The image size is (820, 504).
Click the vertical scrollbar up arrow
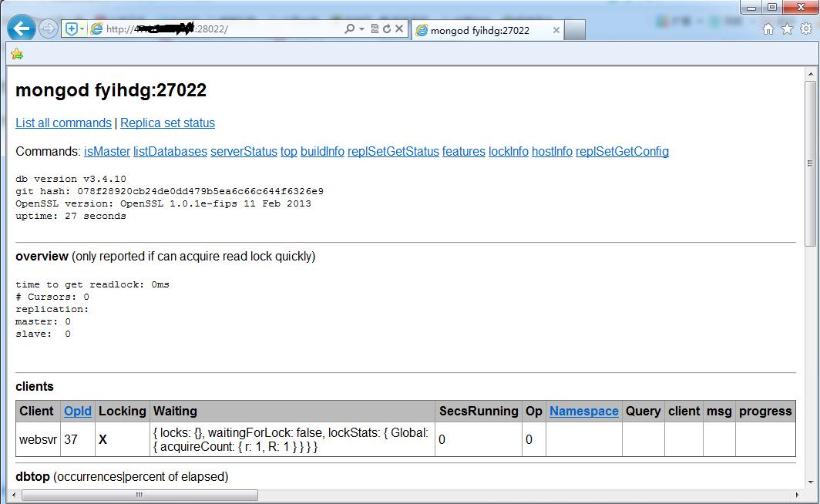pos(811,74)
